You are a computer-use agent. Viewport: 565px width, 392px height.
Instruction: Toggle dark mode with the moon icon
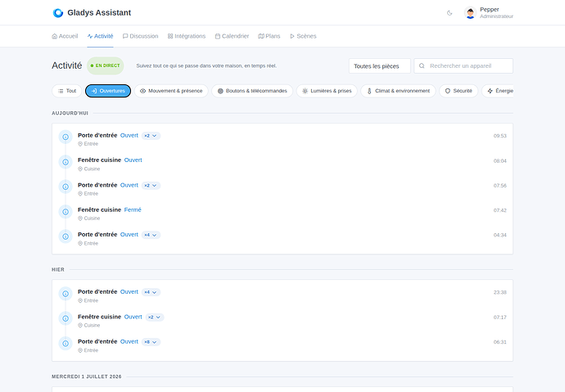tap(450, 13)
